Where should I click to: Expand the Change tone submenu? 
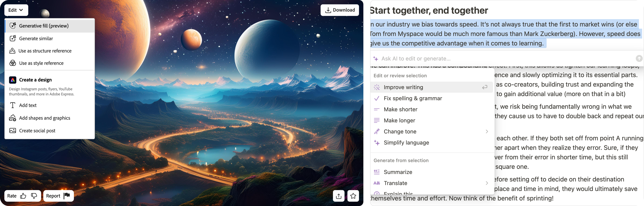coord(487,132)
